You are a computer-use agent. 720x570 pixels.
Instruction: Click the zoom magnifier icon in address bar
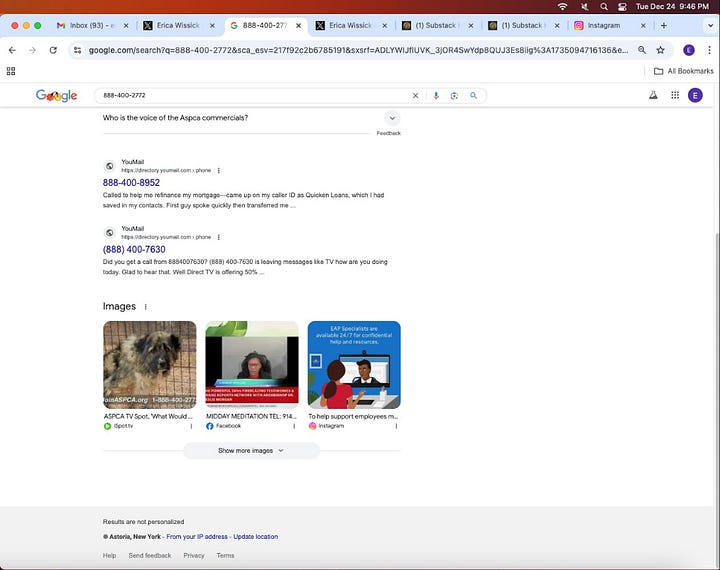pyautogui.click(x=641, y=50)
